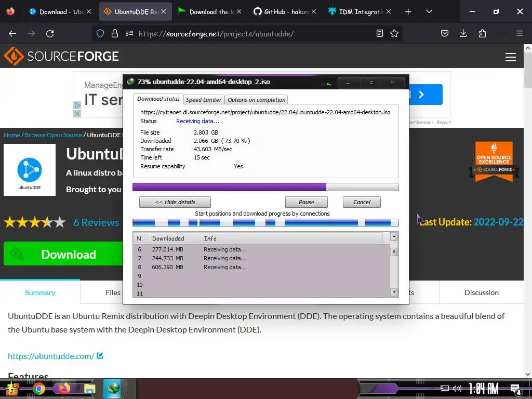The image size is (532, 399).
Task: Open the Open Source Excellence badge
Action: pos(494,161)
